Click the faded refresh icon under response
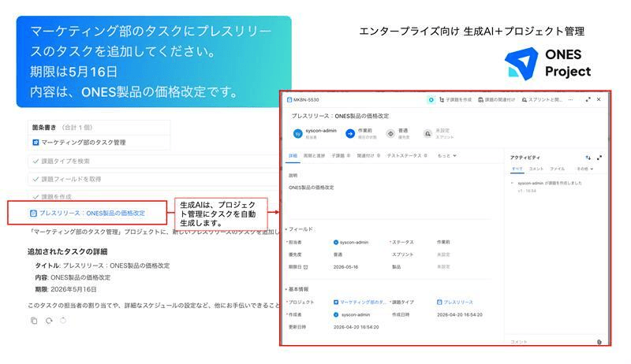The height and width of the screenshot is (364, 631). coord(63,321)
